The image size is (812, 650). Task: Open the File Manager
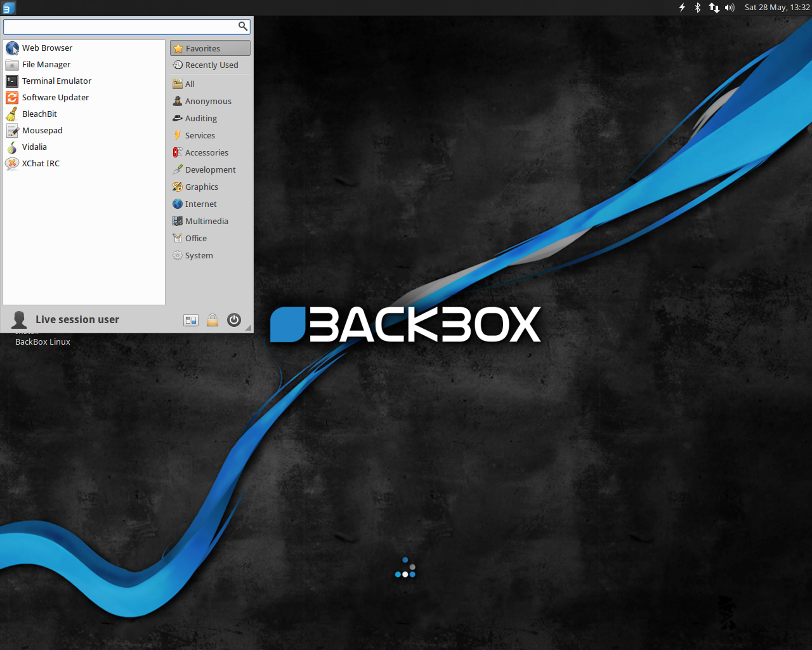46,64
